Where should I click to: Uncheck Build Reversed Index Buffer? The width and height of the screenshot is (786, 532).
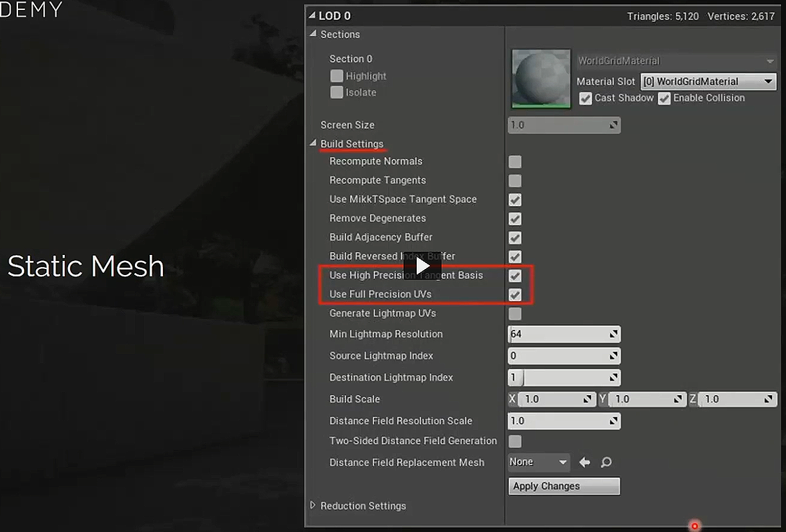(x=515, y=257)
